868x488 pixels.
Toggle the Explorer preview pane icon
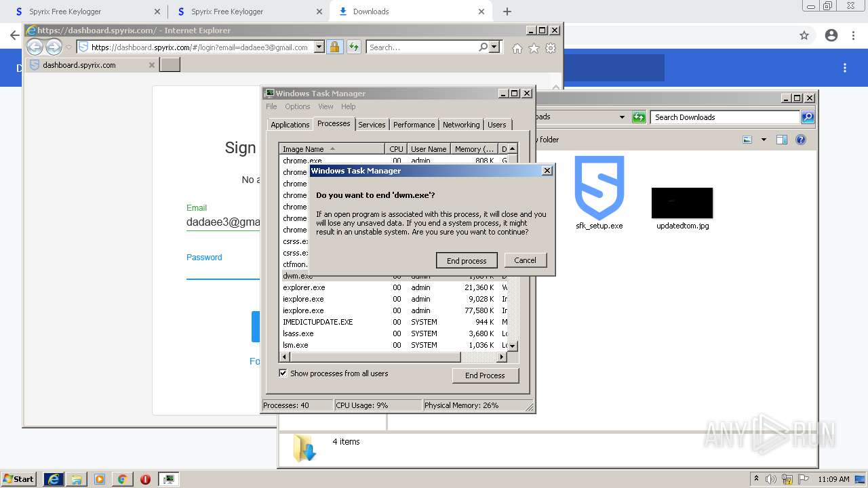click(782, 140)
